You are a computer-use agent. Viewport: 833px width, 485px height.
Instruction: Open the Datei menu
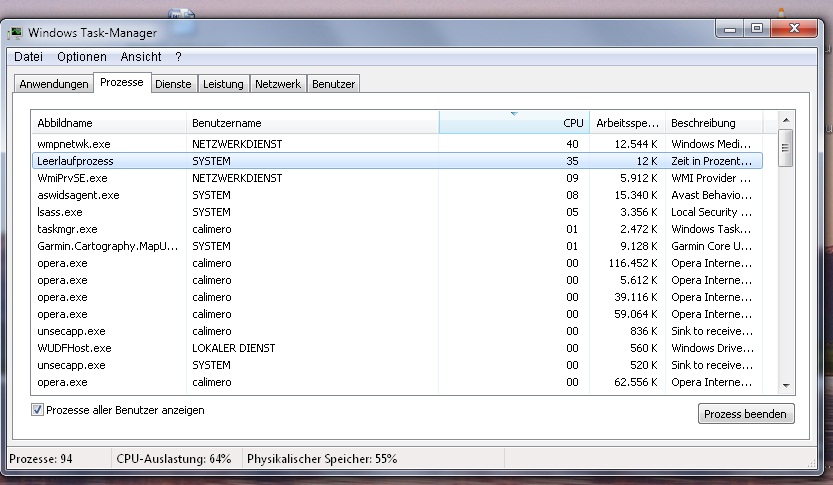pos(28,57)
